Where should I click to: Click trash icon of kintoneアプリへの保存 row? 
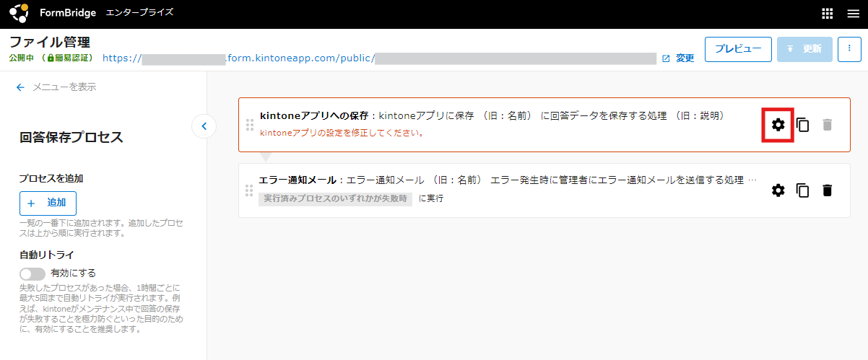tap(828, 125)
